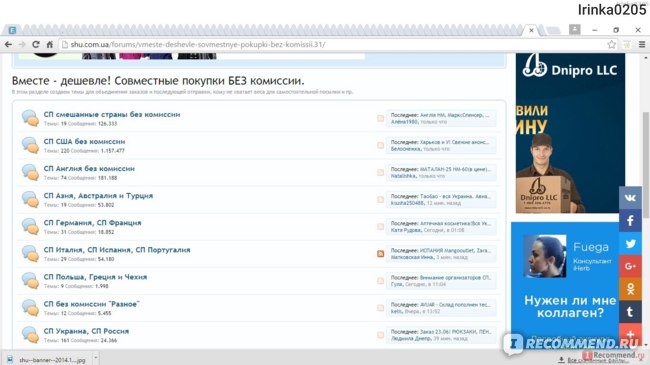Share via the VK sidebar icon
This screenshot has height=365, width=650.
click(x=631, y=197)
